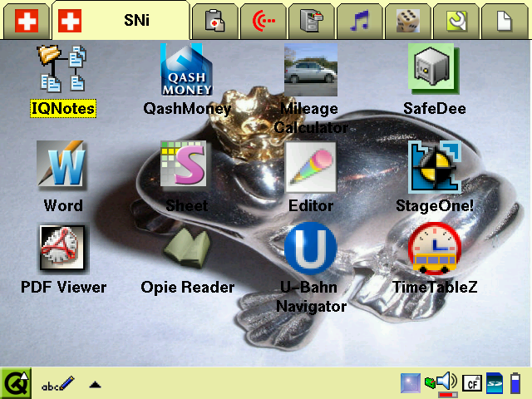532x399 pixels.
Task: Launch the StageOne! icon
Action: point(435,167)
